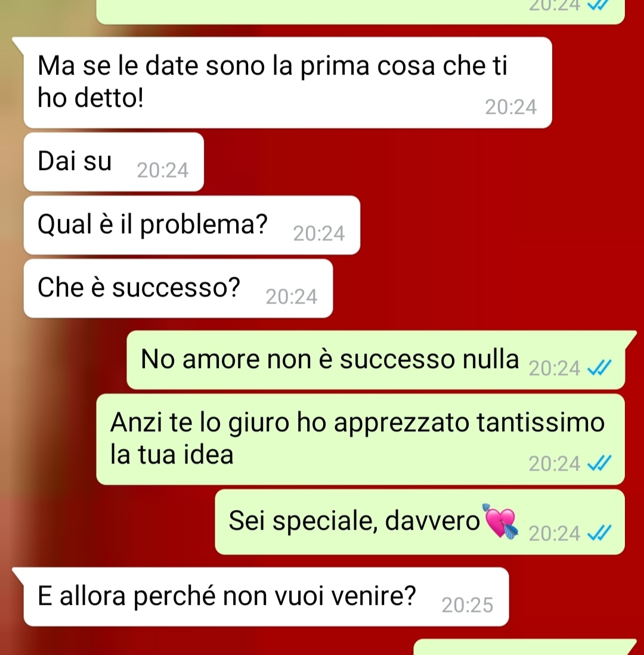This screenshot has height=655, width=644.
Task: Tap timestamp next to 'Qual è il problema?'
Action: [318, 233]
